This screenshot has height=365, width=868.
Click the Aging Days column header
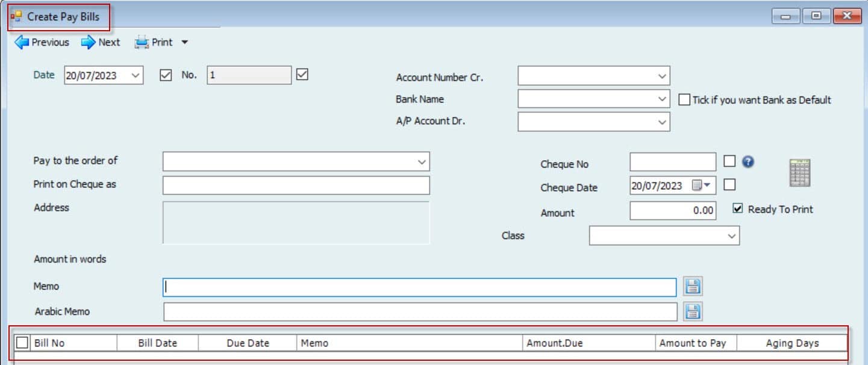[x=792, y=343]
